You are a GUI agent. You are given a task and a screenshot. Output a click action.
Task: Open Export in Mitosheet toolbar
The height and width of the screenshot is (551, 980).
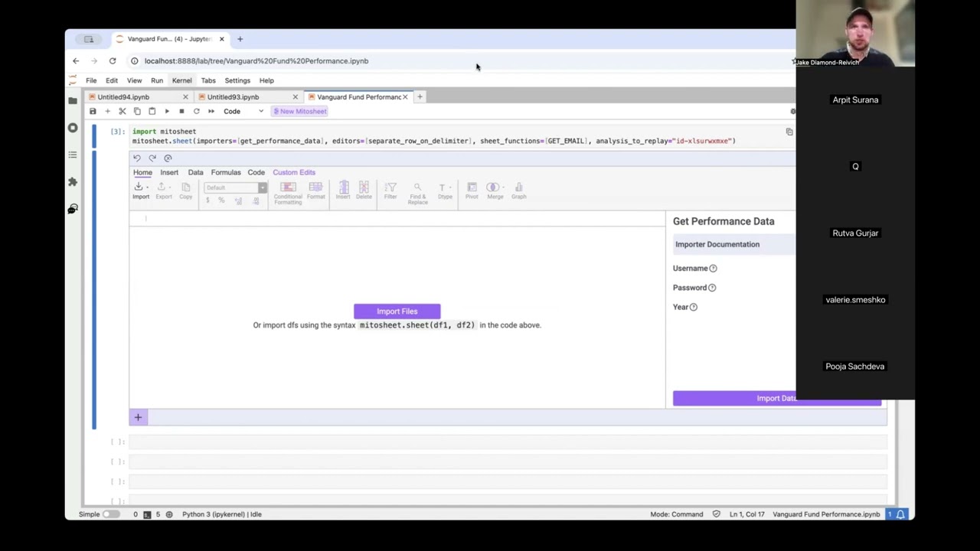[164, 191]
